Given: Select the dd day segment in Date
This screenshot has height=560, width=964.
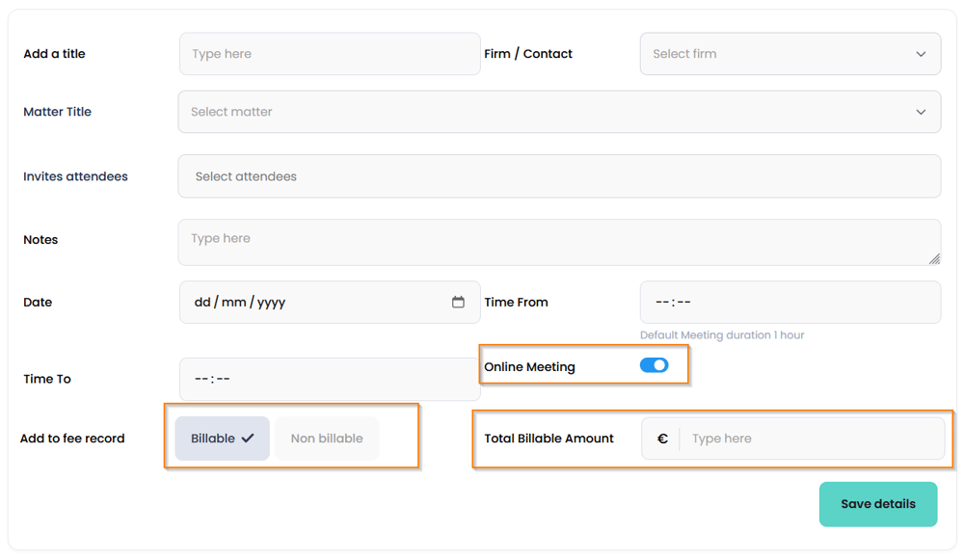Looking at the screenshot, I should point(202,302).
